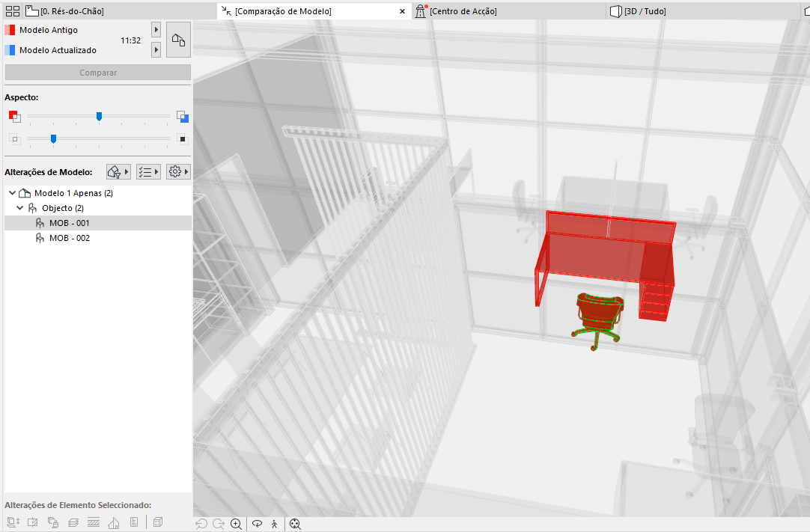Screen dimensions: 810x532
Task: Click the attribute paint change icon
Action: tap(52, 522)
